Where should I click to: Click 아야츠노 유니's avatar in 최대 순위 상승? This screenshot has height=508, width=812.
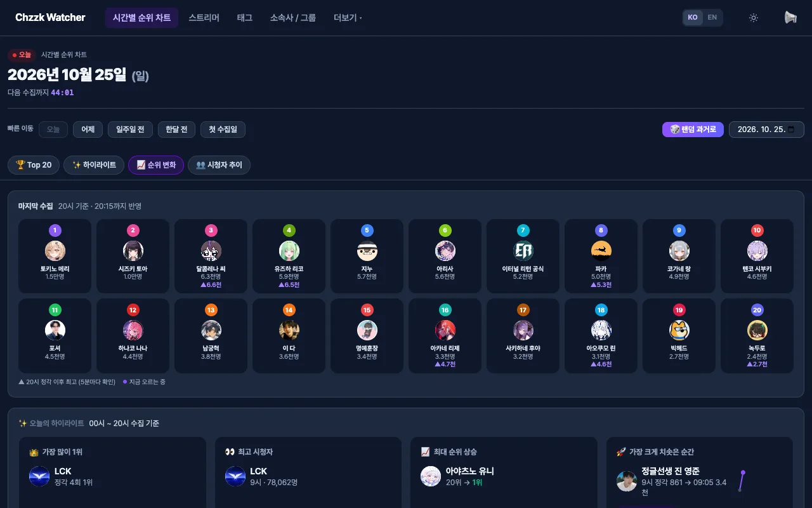pos(431,476)
